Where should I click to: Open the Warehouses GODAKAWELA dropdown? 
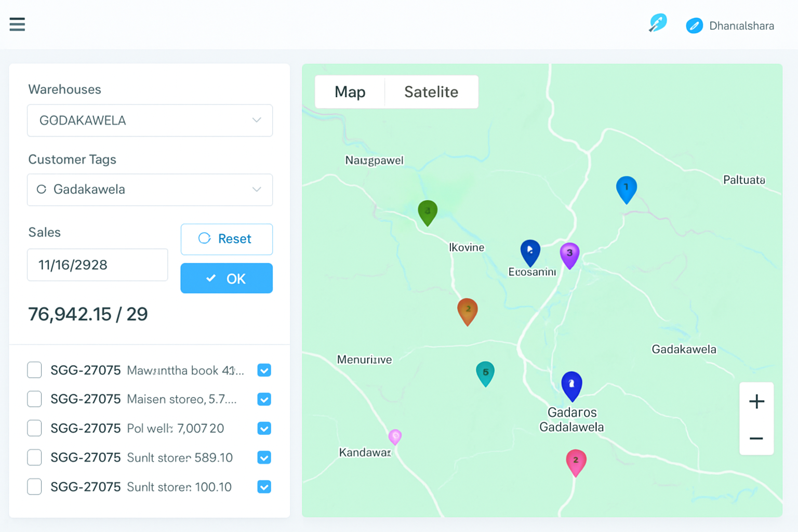150,121
